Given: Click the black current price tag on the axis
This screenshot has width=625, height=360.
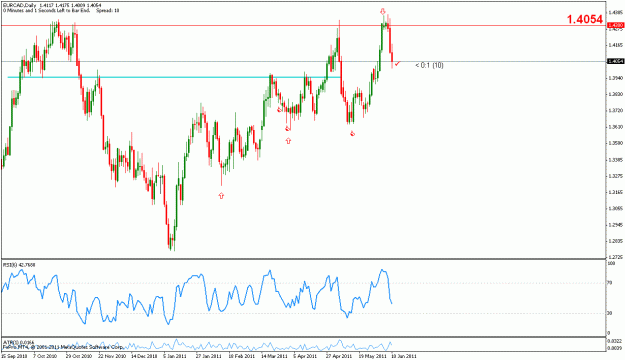Looking at the screenshot, I should 615,61.
